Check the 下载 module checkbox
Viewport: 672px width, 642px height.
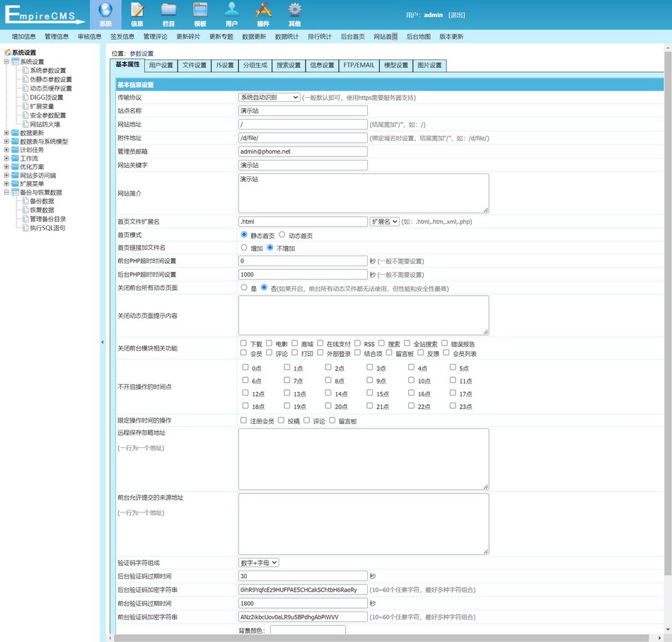[243, 343]
